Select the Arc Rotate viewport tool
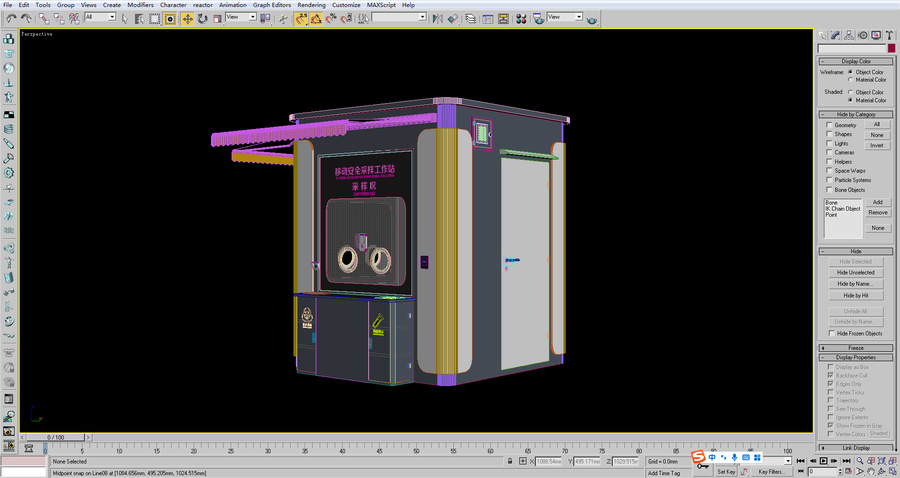900x478 pixels. click(882, 472)
